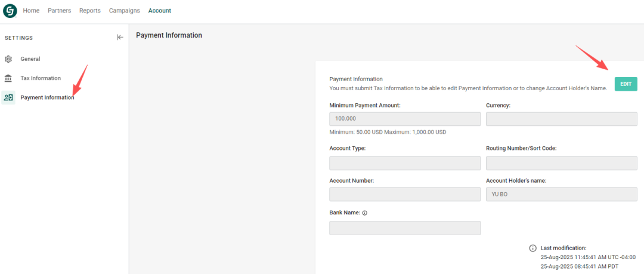The image size is (644, 274).
Task: Click the Payment Information sidebar icon
Action: pyautogui.click(x=8, y=97)
